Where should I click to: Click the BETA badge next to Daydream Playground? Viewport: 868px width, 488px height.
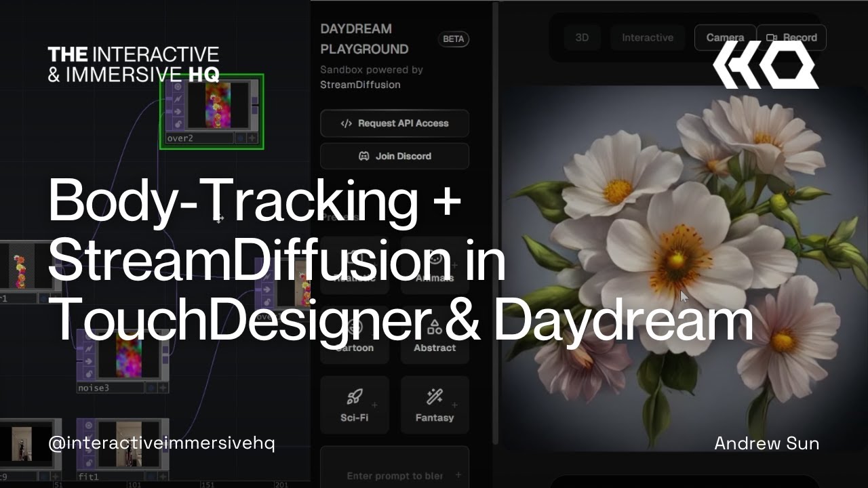(454, 39)
